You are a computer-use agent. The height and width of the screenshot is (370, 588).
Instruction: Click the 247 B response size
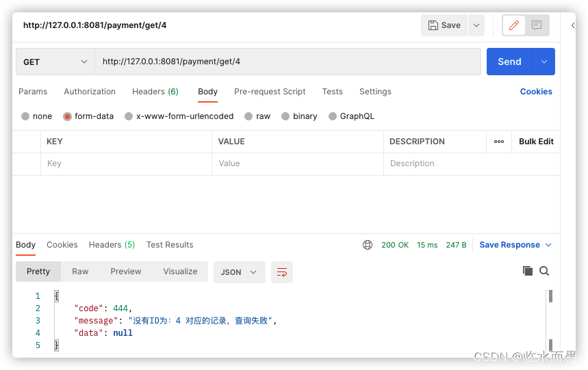(x=456, y=245)
